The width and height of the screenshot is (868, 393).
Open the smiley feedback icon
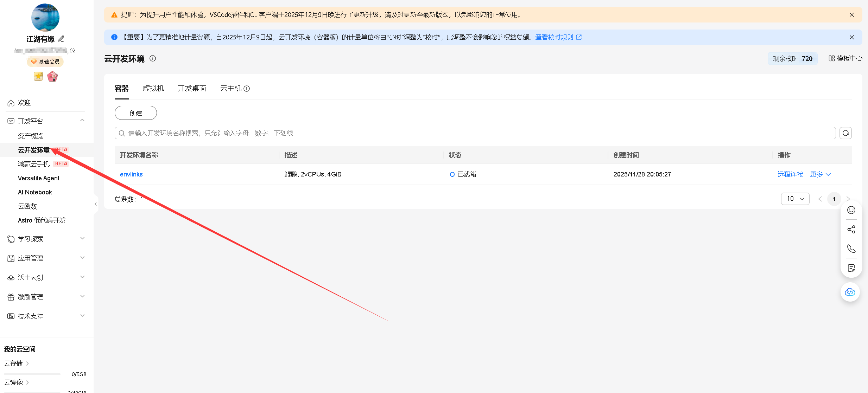tap(851, 210)
